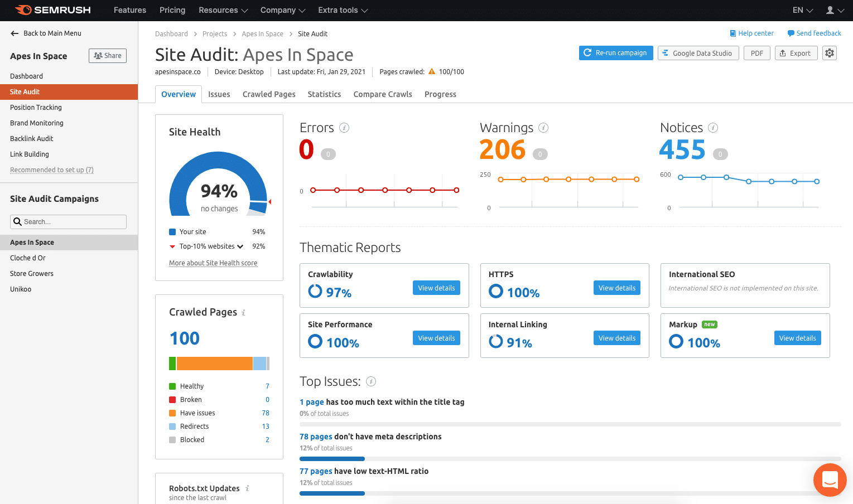This screenshot has height=504, width=853.
Task: Click the Send feedback link
Action: [814, 33]
